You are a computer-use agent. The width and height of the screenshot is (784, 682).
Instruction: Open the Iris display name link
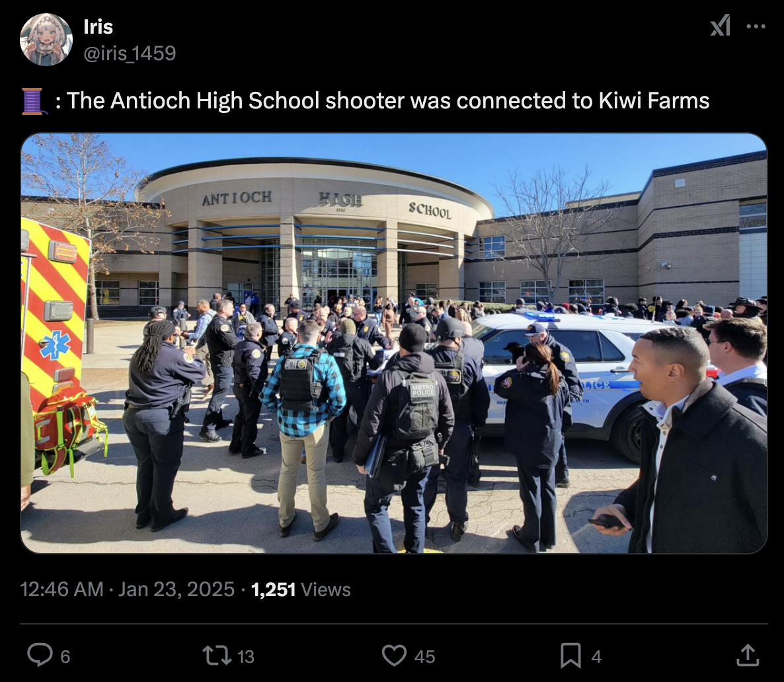[x=98, y=27]
